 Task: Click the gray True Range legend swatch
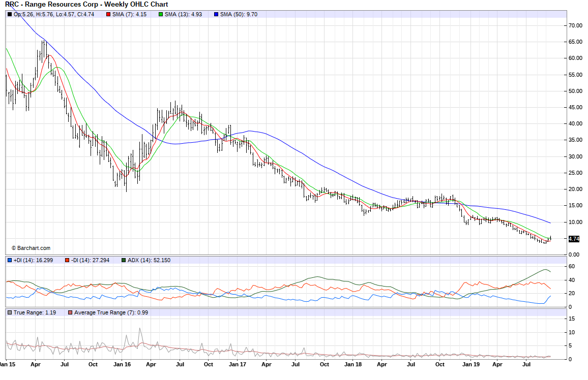tap(10, 312)
